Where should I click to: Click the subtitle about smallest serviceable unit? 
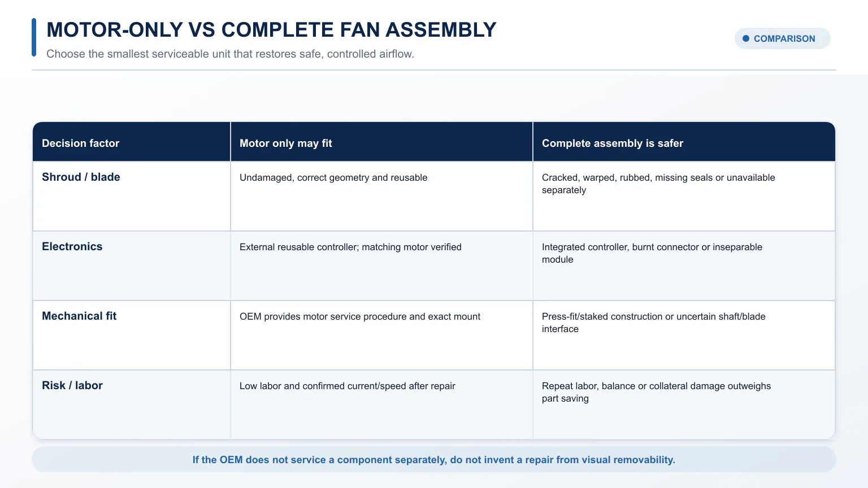230,54
